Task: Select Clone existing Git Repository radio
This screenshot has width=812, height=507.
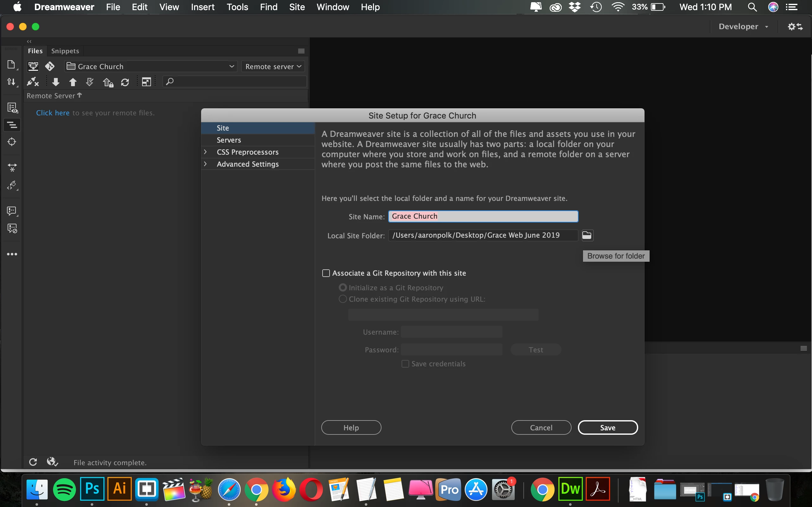Action: pos(343,299)
